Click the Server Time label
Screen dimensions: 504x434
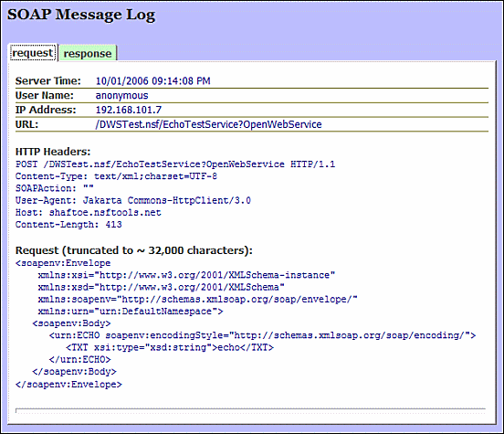(x=48, y=80)
